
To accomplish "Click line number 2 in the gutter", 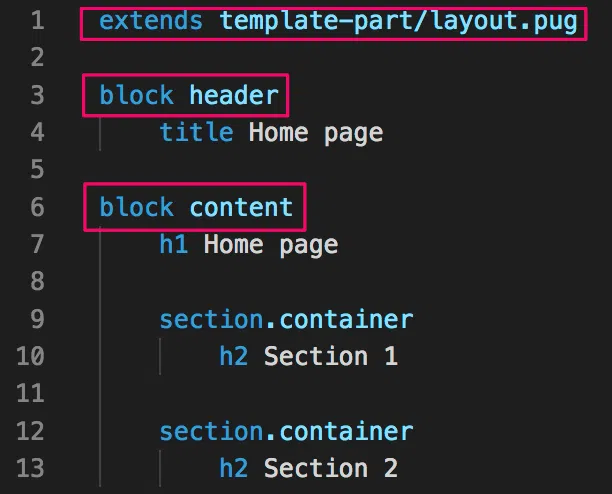I will 37,57.
